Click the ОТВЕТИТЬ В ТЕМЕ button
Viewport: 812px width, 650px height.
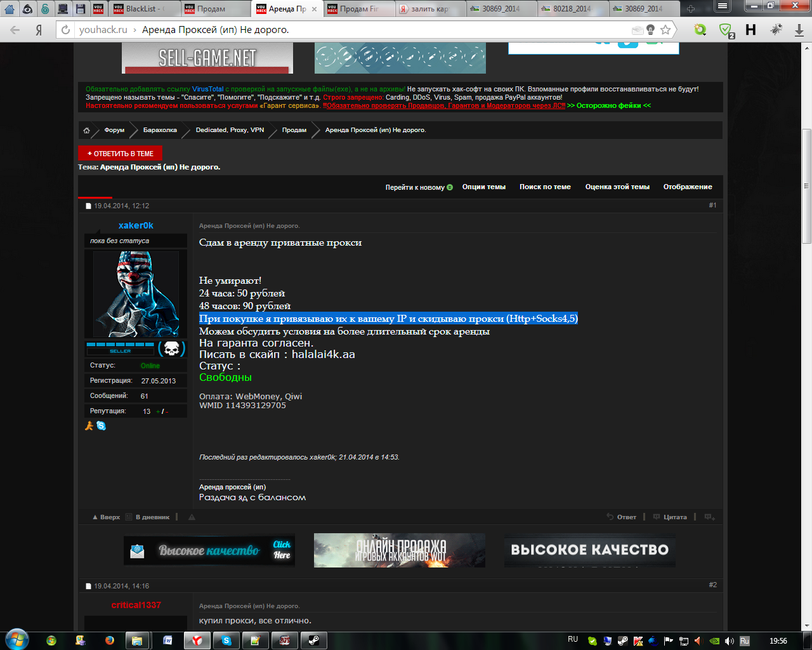[x=120, y=154]
